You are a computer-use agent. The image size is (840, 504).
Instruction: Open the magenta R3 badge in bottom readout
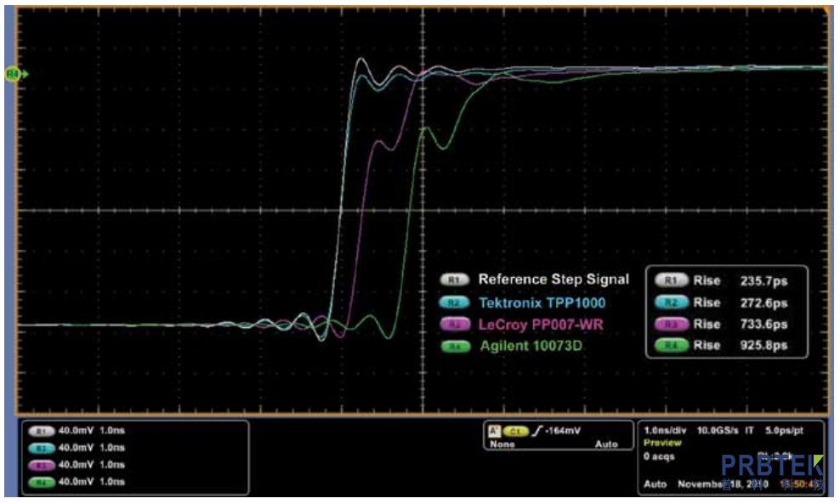coord(42,465)
